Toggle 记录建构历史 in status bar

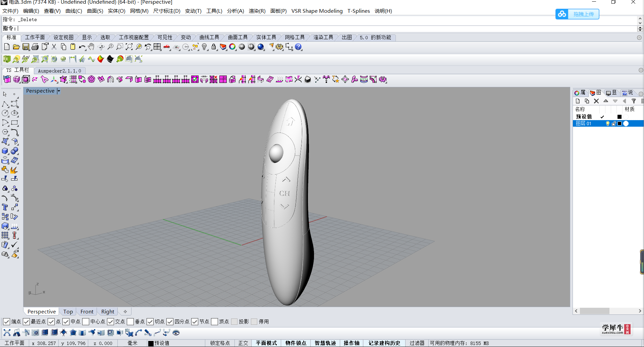point(384,343)
